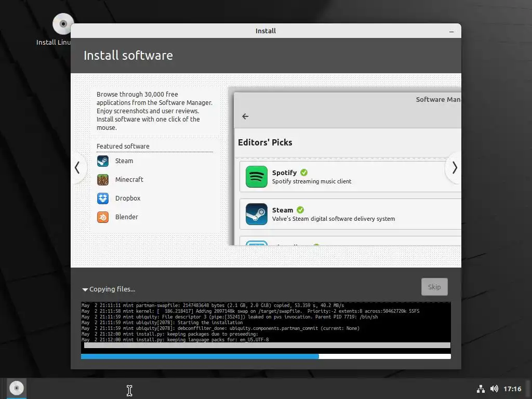The image size is (532, 399).
Task: Select the Minecraft label in Featured software
Action: coord(129,180)
